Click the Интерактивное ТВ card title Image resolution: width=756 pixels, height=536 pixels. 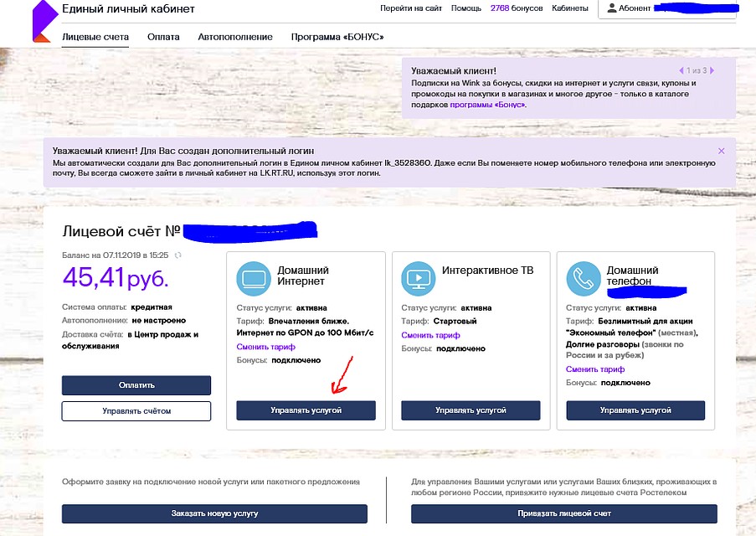487,271
